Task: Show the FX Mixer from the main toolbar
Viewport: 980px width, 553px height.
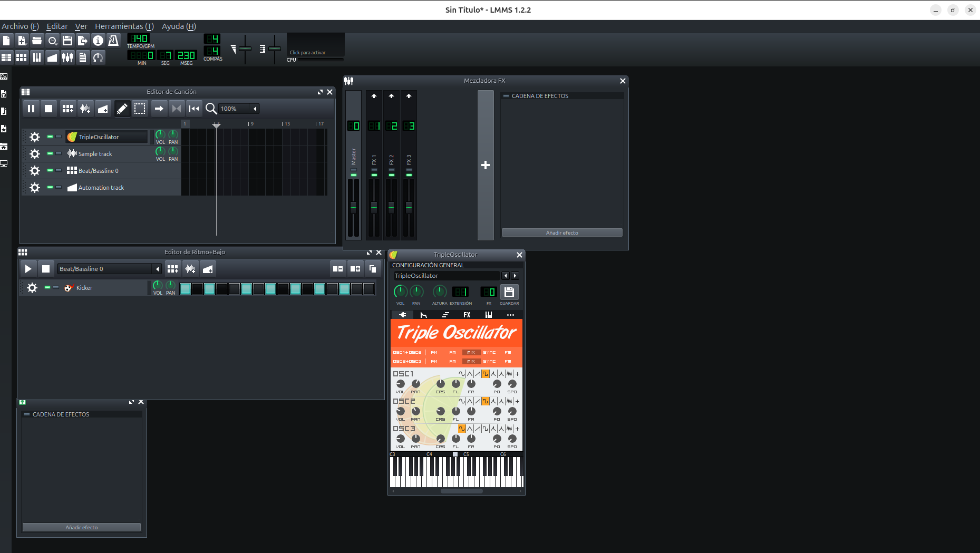Action: point(67,57)
